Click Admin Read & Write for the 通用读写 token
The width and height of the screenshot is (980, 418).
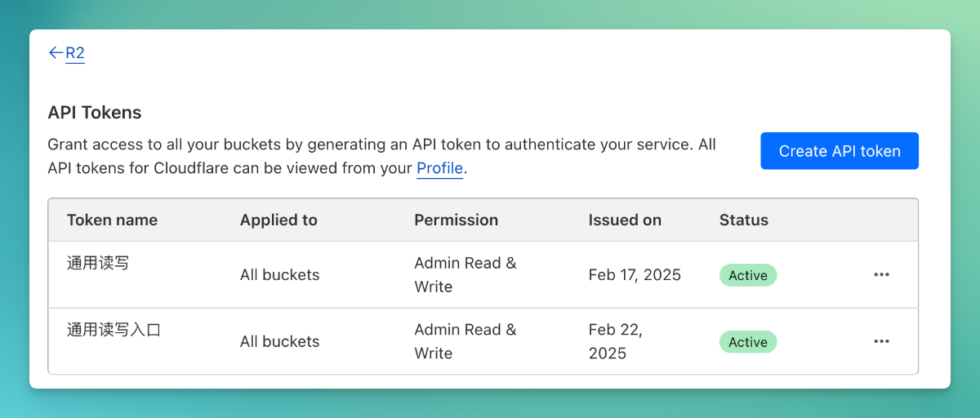click(465, 275)
